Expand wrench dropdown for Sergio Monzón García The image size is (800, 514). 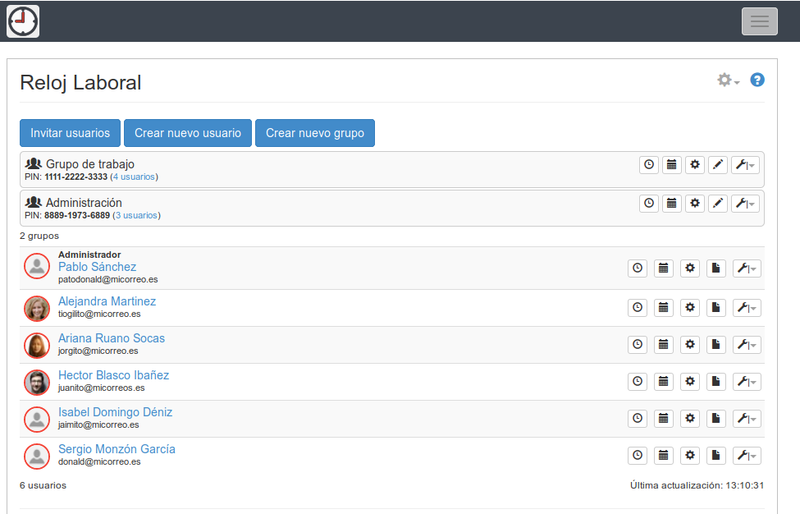[746, 456]
